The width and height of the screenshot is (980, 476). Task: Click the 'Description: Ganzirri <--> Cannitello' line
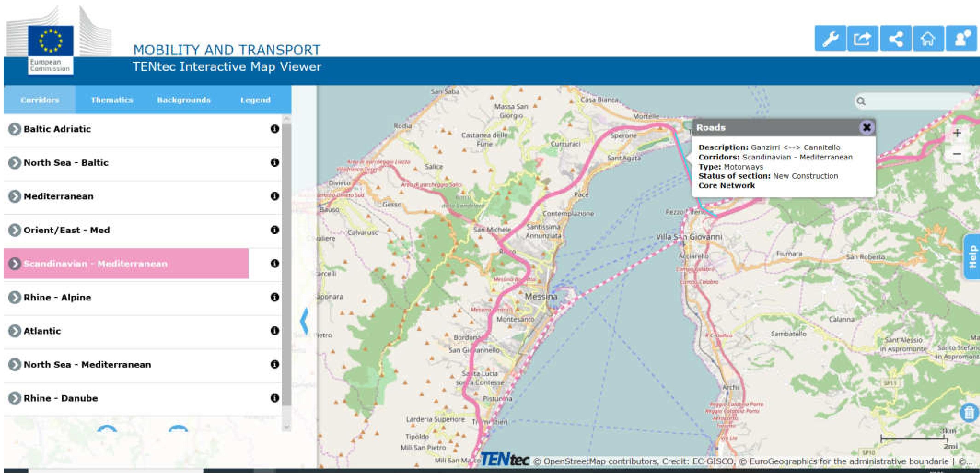coord(769,147)
